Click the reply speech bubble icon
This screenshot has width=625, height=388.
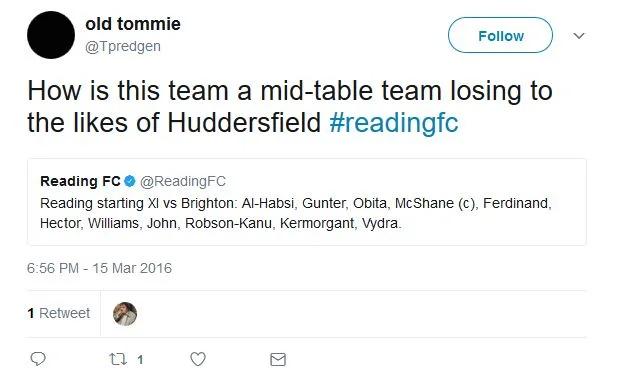pyautogui.click(x=38, y=359)
